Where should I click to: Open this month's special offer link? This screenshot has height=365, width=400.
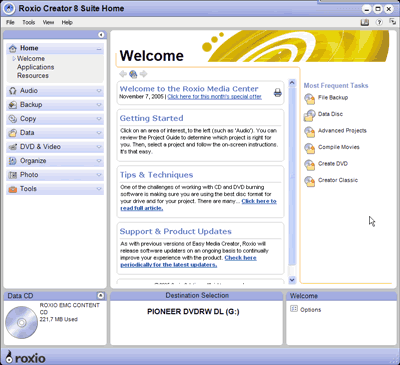(x=214, y=97)
